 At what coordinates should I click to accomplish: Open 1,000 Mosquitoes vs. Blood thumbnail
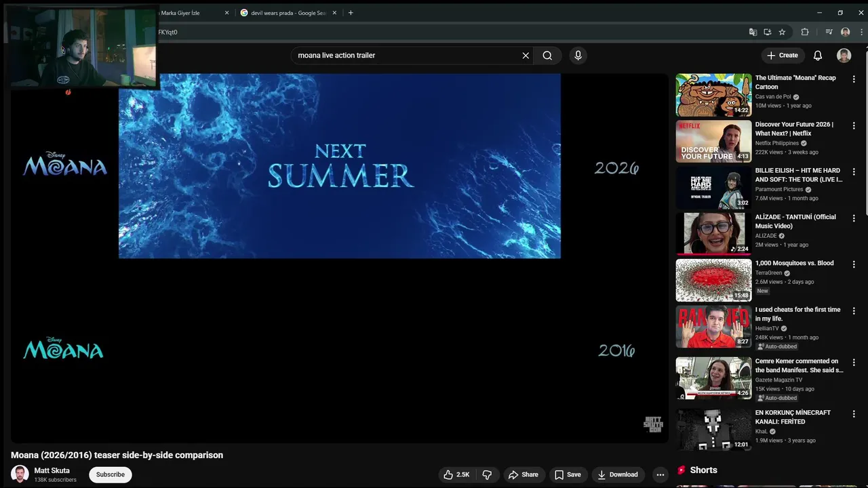click(x=713, y=280)
